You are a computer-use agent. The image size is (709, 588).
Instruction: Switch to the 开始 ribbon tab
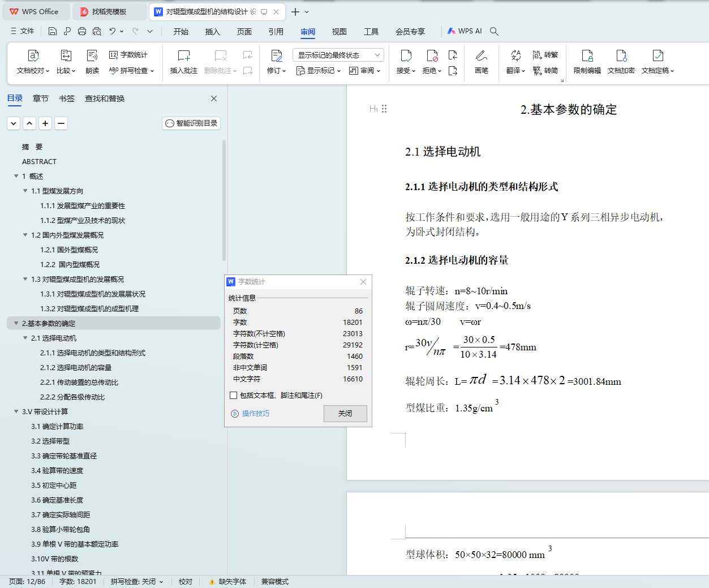point(181,32)
